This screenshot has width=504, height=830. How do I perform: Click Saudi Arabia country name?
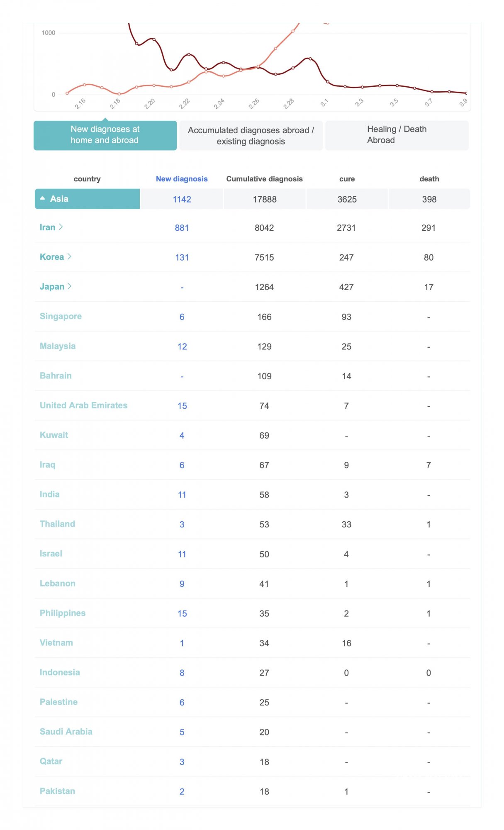pos(66,732)
